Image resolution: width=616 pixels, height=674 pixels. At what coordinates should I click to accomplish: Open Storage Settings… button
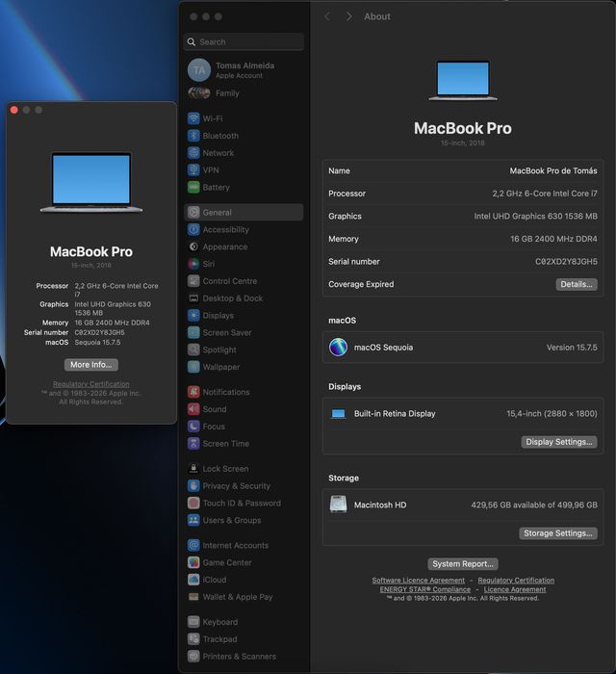coord(557,533)
